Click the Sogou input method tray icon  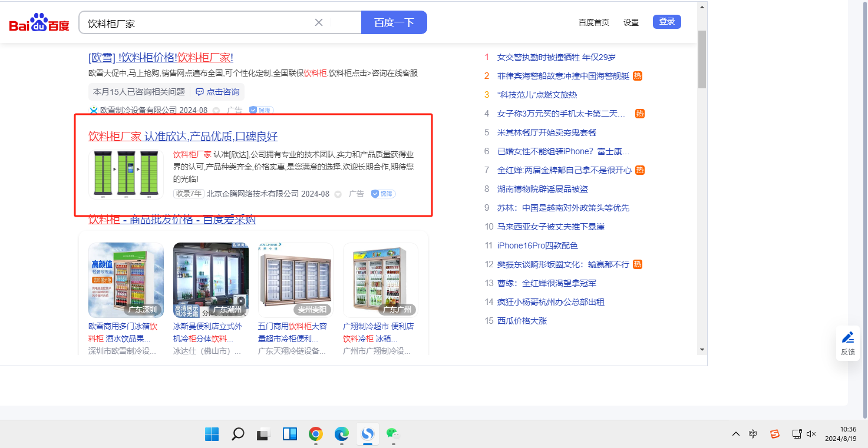tap(775, 434)
